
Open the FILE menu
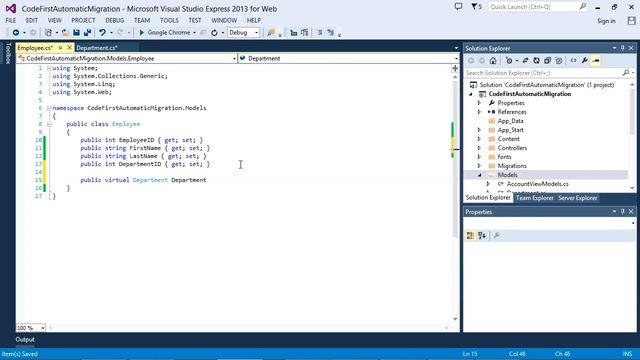(11, 20)
